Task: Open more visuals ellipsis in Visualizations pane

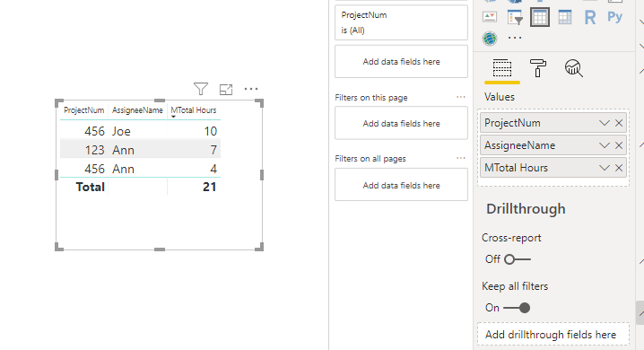Action: (515, 38)
